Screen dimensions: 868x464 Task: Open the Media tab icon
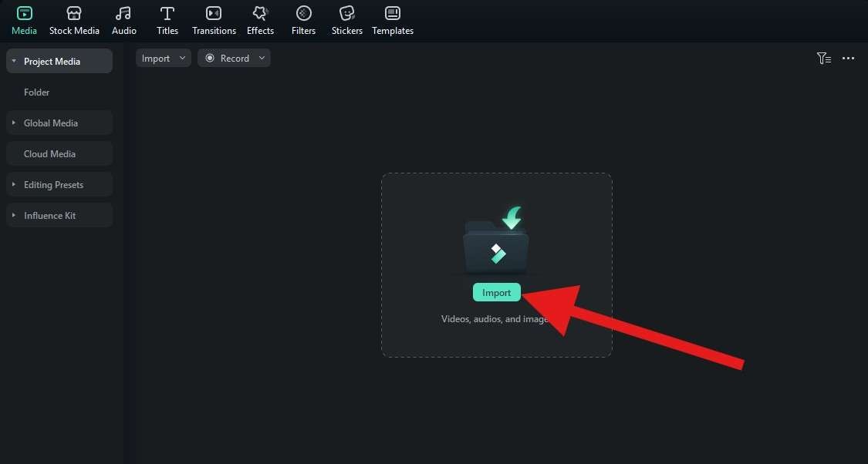point(25,13)
